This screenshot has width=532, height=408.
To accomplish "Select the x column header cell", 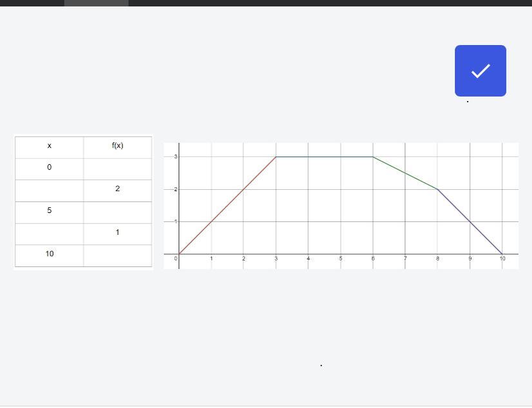I will [x=50, y=146].
